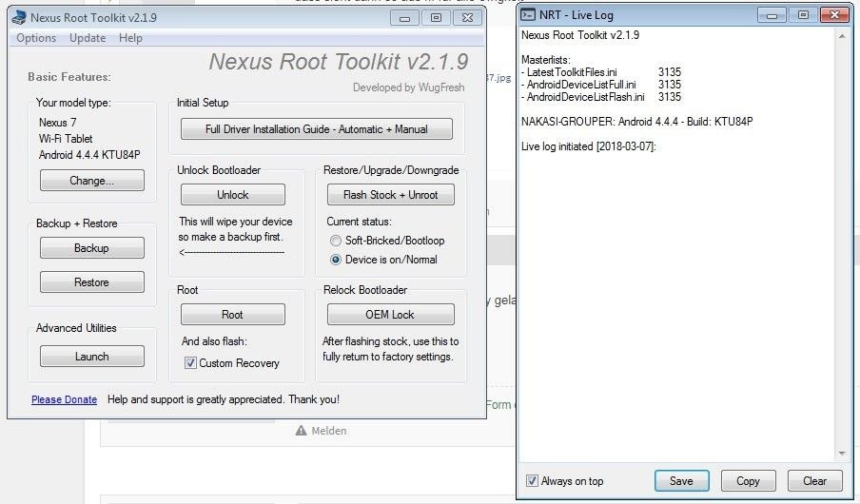This screenshot has width=860, height=504.
Task: Click the Root button
Action: (x=232, y=314)
